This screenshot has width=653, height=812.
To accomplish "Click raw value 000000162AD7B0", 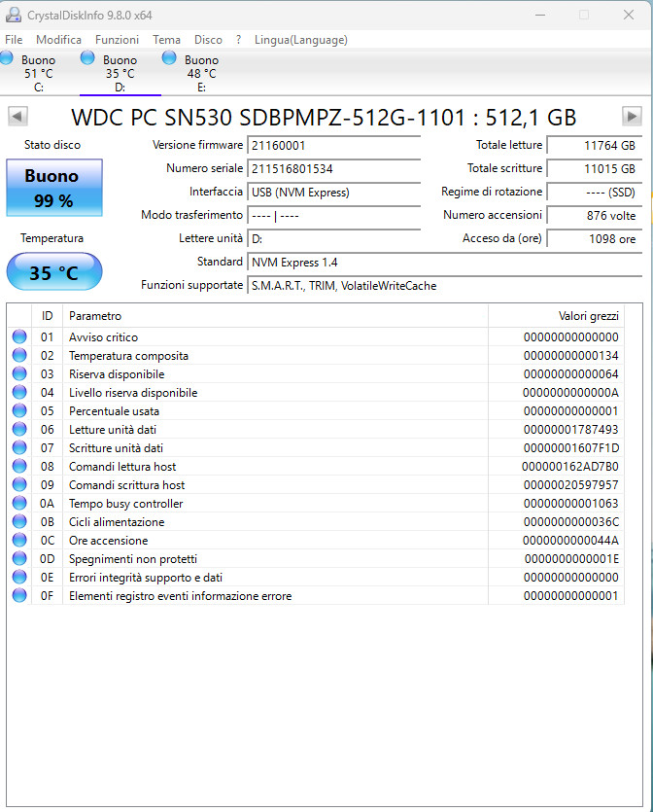I will (x=570, y=467).
